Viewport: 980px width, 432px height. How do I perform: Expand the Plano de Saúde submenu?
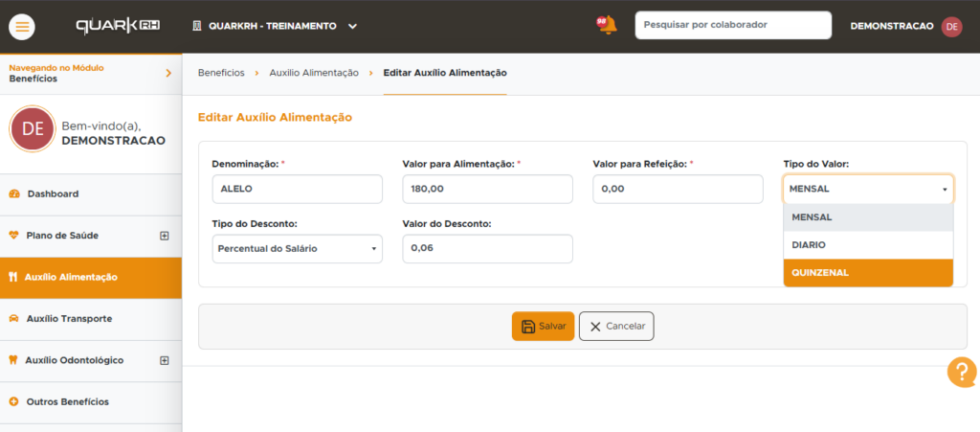coord(165,236)
